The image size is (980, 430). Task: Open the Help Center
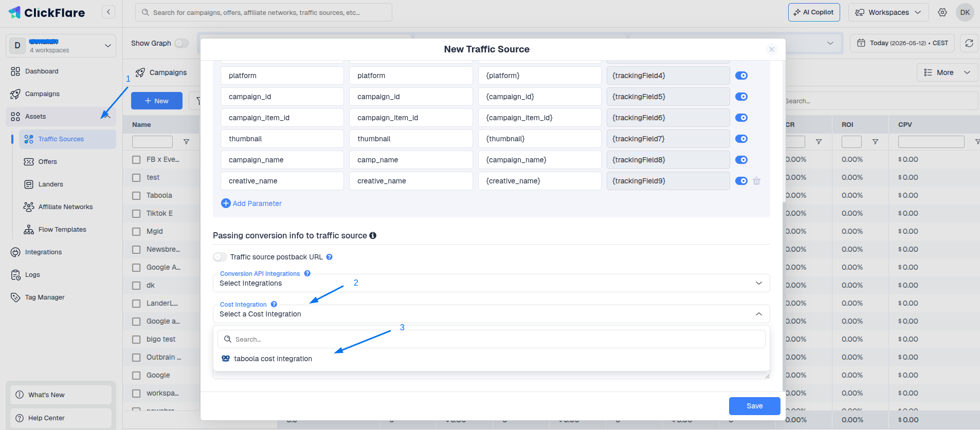point(61,418)
